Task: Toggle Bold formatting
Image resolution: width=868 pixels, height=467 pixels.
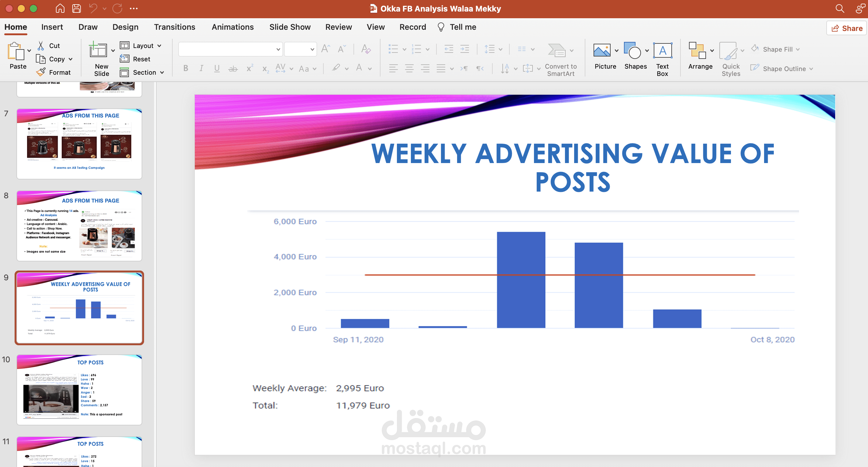Action: [186, 68]
